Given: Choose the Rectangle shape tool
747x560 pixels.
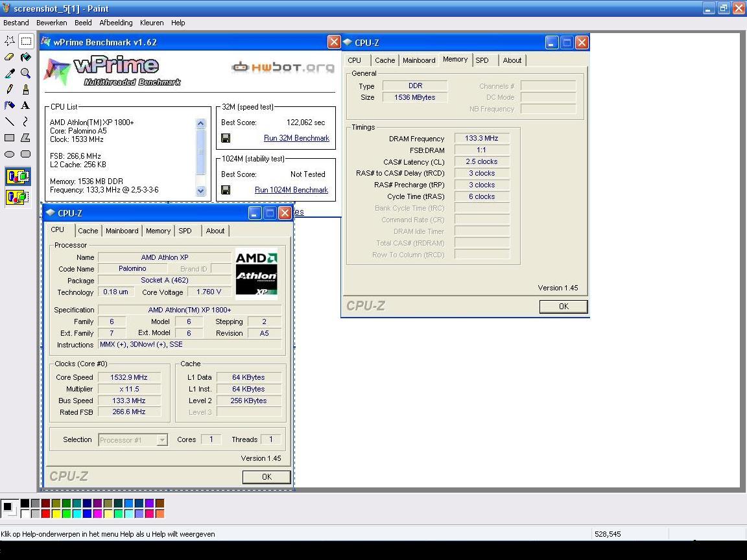Looking at the screenshot, I should pos(10,137).
